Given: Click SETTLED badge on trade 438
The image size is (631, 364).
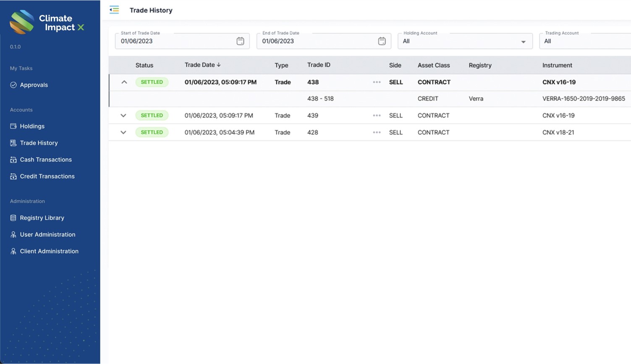Looking at the screenshot, I should tap(152, 82).
